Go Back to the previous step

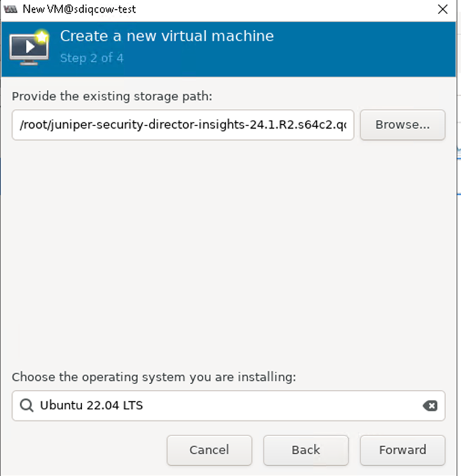coord(306,450)
